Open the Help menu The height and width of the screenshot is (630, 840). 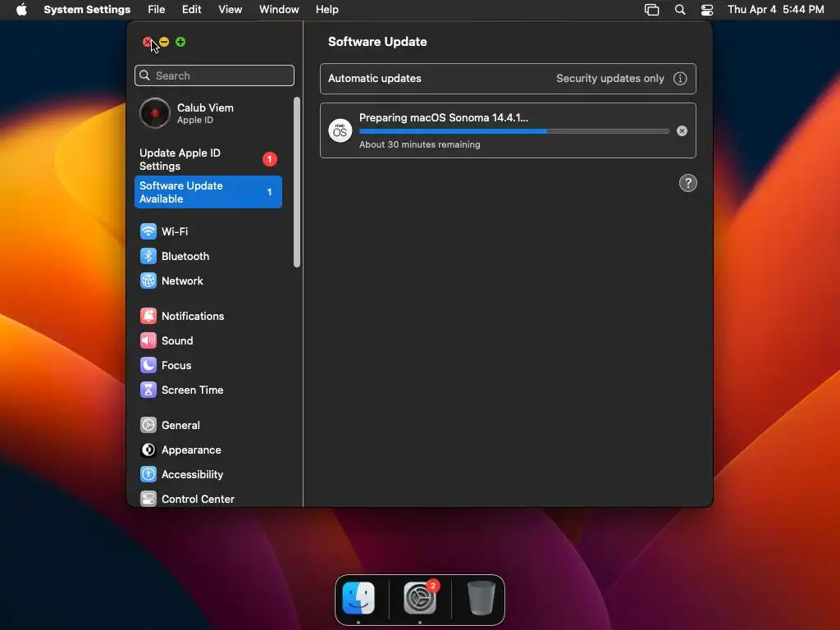[326, 10]
